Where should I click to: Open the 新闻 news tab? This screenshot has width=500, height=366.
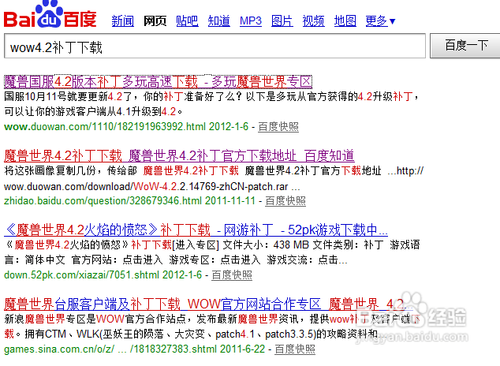click(x=123, y=21)
